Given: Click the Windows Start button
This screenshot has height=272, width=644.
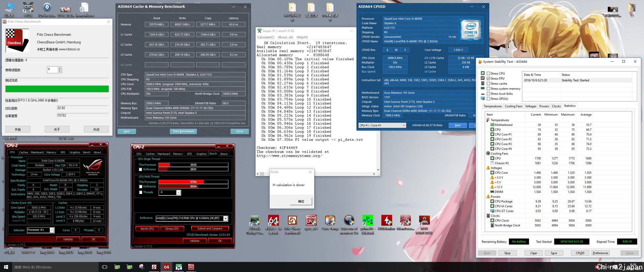Looking at the screenshot, I should coord(6,267).
